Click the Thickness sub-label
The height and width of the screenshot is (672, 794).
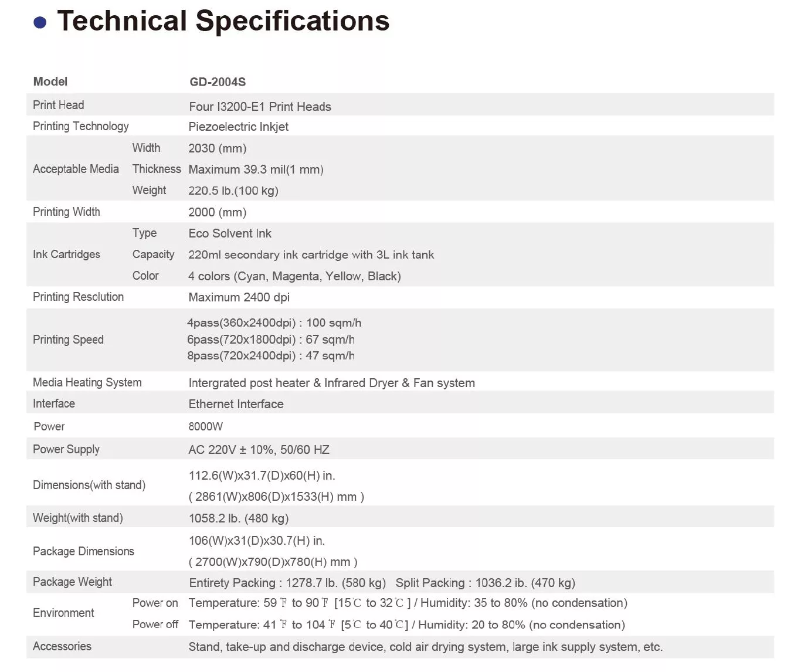(x=157, y=169)
